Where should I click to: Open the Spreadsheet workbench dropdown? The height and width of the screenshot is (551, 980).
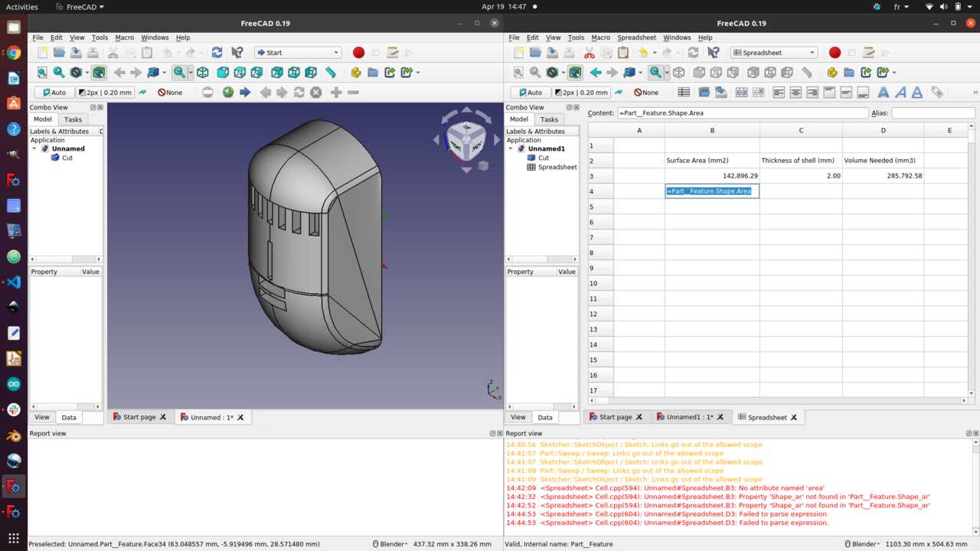click(775, 53)
